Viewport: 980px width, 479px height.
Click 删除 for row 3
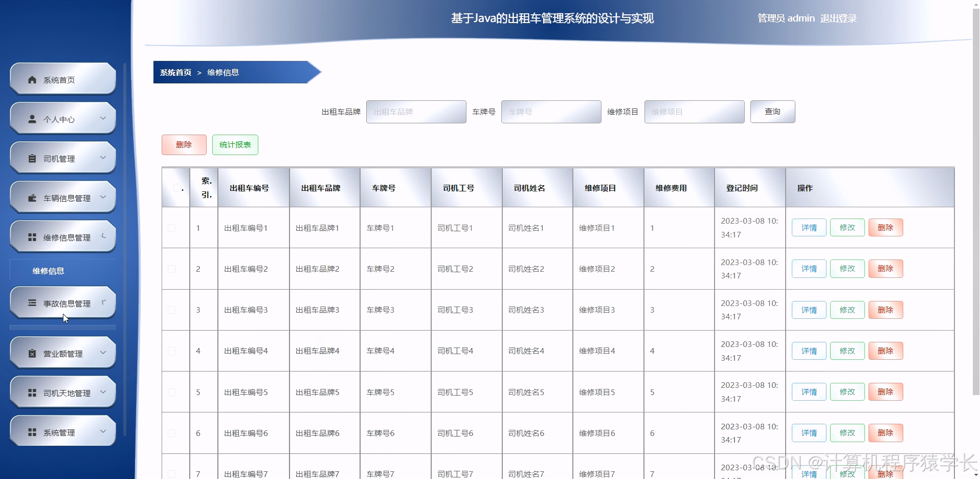886,310
